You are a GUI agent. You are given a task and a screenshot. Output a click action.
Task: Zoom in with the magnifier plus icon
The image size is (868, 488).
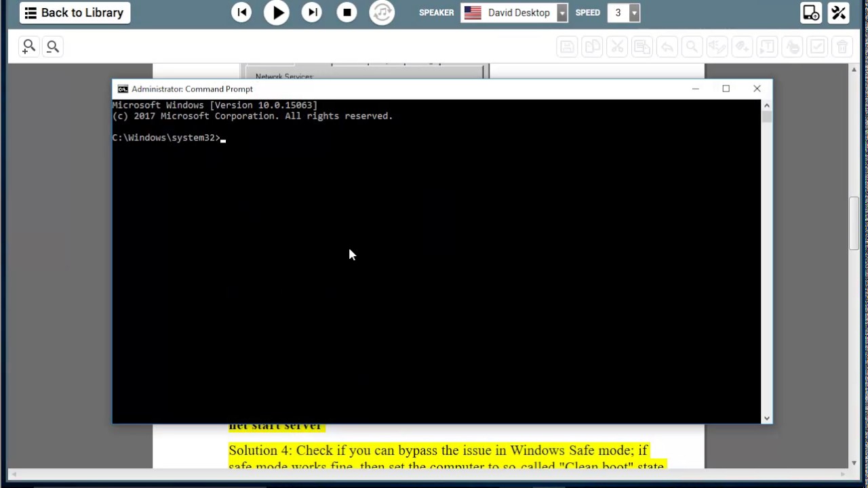[28, 46]
